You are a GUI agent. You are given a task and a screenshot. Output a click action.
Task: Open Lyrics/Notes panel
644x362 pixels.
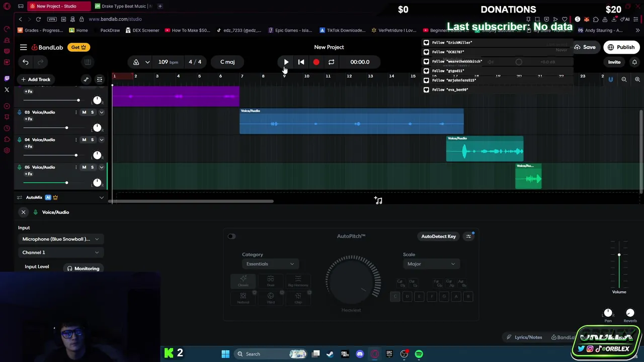524,337
